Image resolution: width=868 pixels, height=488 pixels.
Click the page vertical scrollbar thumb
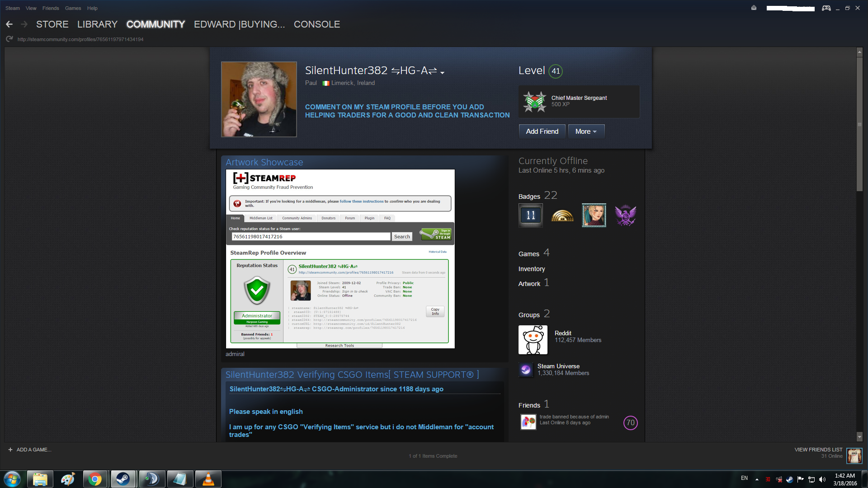(859, 124)
